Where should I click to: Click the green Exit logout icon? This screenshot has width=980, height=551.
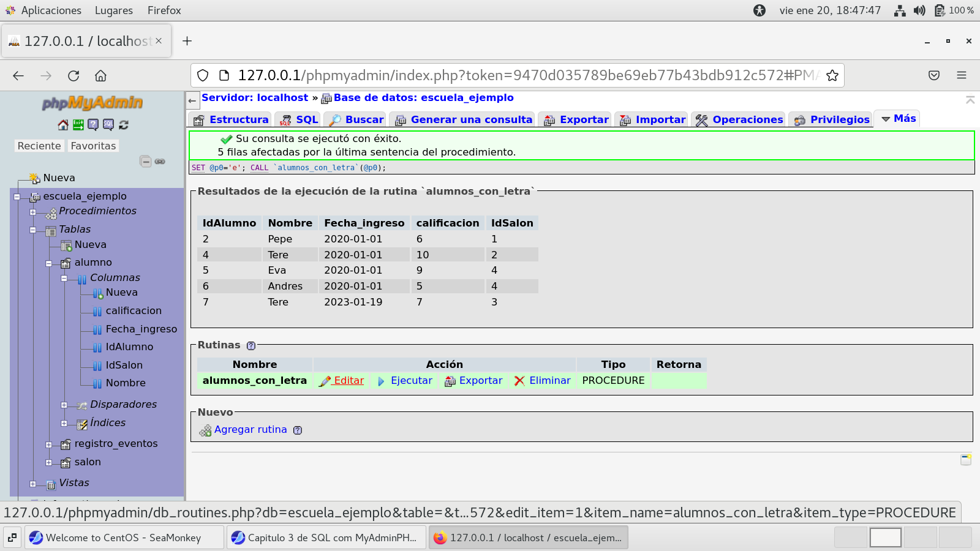78,125
